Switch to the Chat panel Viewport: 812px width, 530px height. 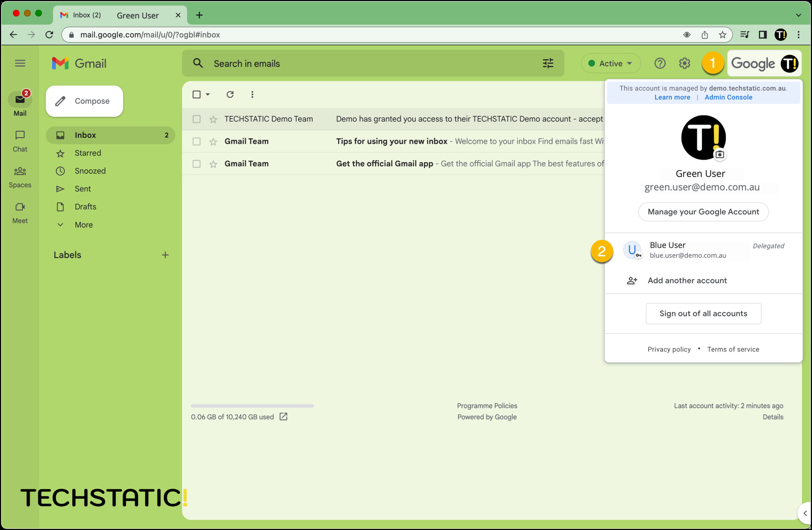coord(20,140)
